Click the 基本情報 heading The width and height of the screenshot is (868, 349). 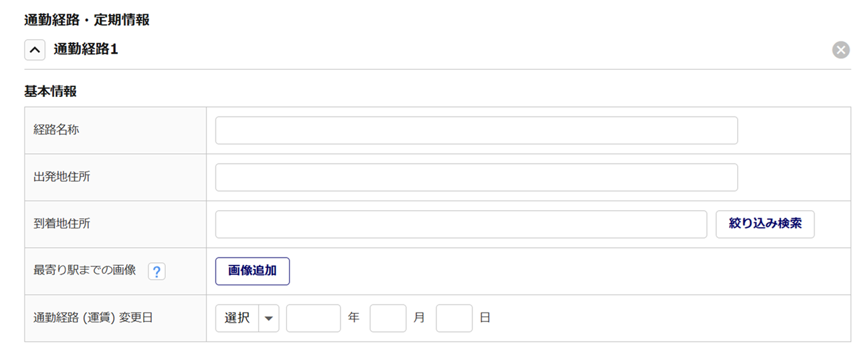[50, 91]
